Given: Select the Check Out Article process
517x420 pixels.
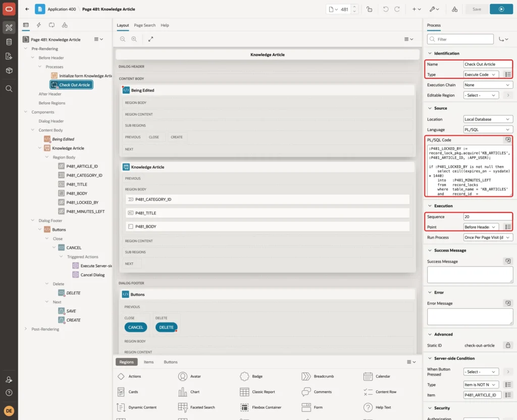Looking at the screenshot, I should pyautogui.click(x=72, y=85).
